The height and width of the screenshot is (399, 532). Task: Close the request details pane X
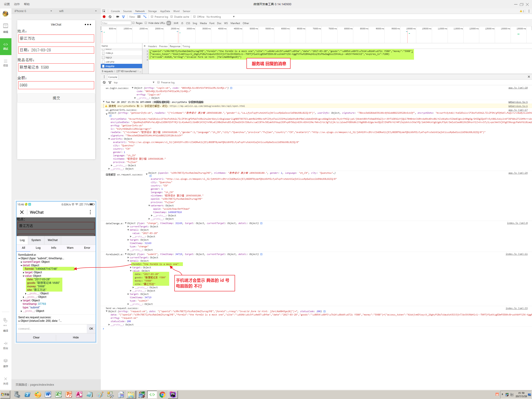145,46
